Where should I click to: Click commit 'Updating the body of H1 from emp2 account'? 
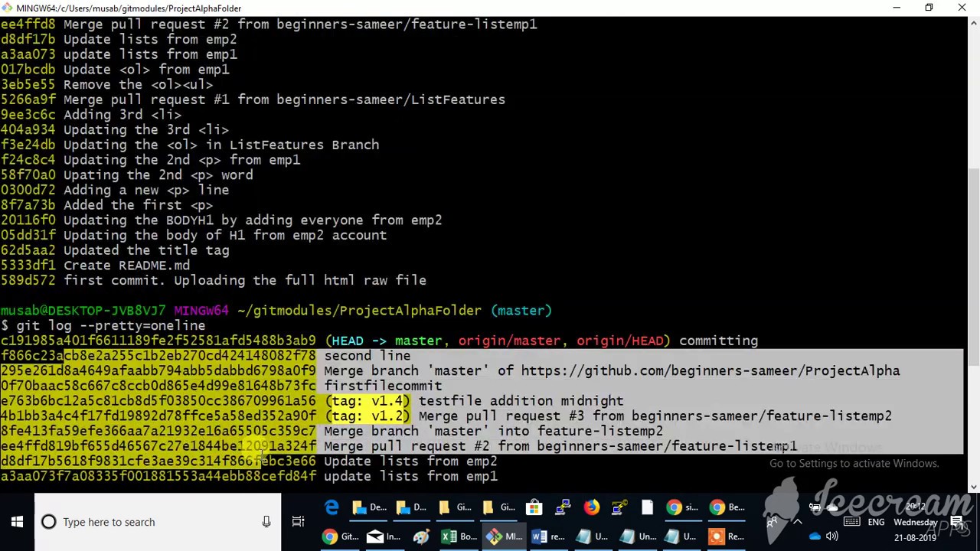(194, 235)
